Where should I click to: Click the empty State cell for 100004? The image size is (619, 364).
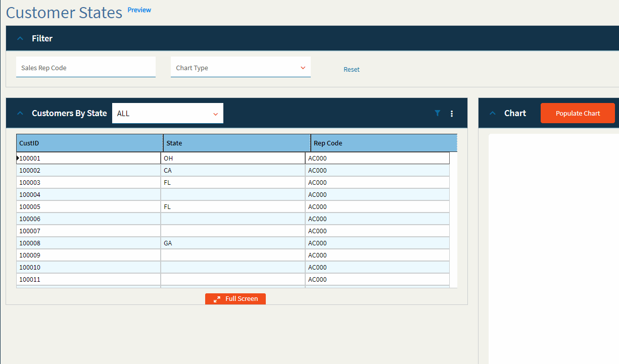click(x=233, y=194)
